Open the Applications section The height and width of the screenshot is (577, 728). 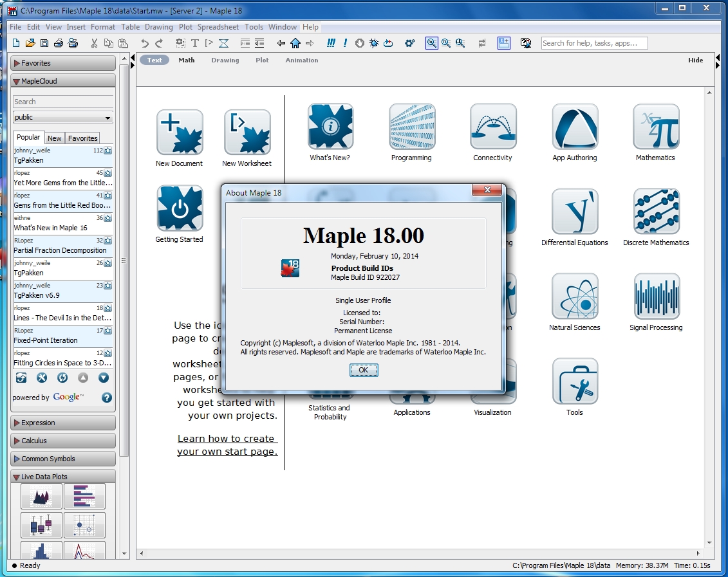[412, 412]
